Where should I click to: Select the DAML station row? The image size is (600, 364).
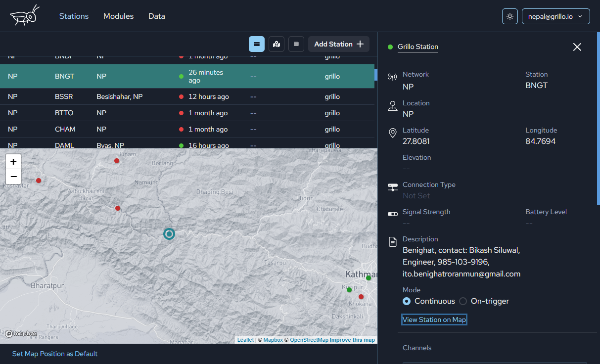(x=187, y=143)
